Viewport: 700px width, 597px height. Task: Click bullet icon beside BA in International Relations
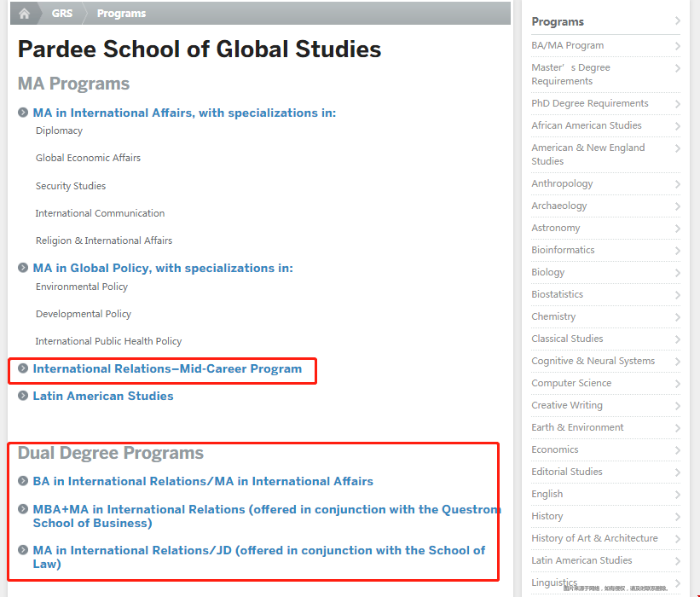pos(23,481)
